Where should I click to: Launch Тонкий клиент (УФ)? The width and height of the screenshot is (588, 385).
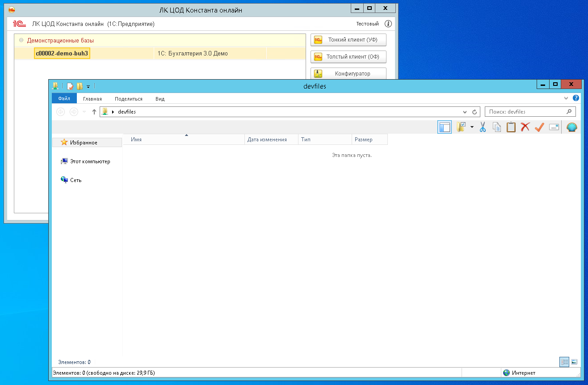pyautogui.click(x=348, y=40)
